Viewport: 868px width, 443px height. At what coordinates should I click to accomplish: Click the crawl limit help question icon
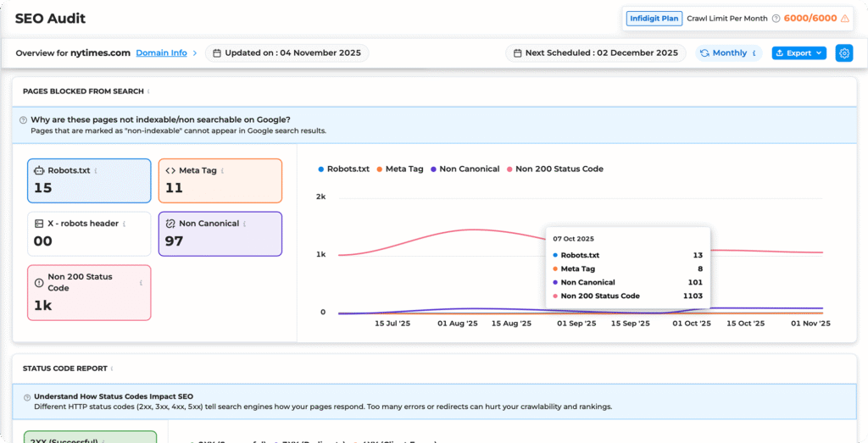coord(776,18)
